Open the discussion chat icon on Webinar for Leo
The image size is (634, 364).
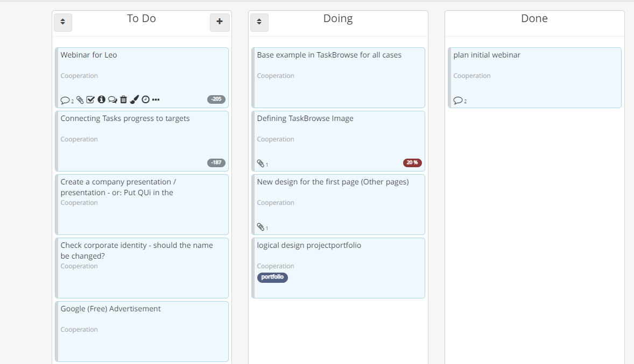(x=112, y=99)
